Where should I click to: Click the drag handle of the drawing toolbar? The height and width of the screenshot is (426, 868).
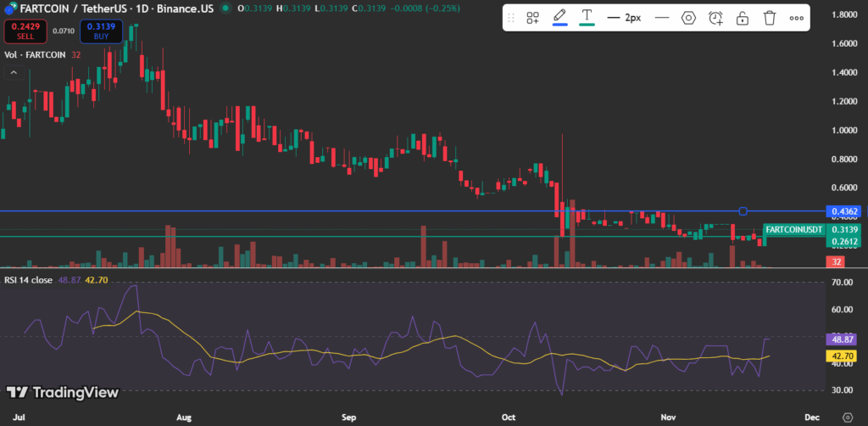coord(511,18)
